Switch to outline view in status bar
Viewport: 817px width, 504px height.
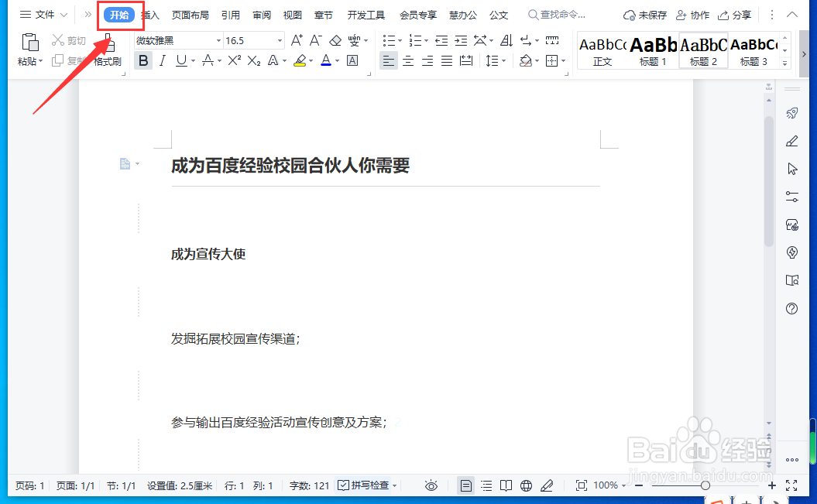tap(486, 485)
